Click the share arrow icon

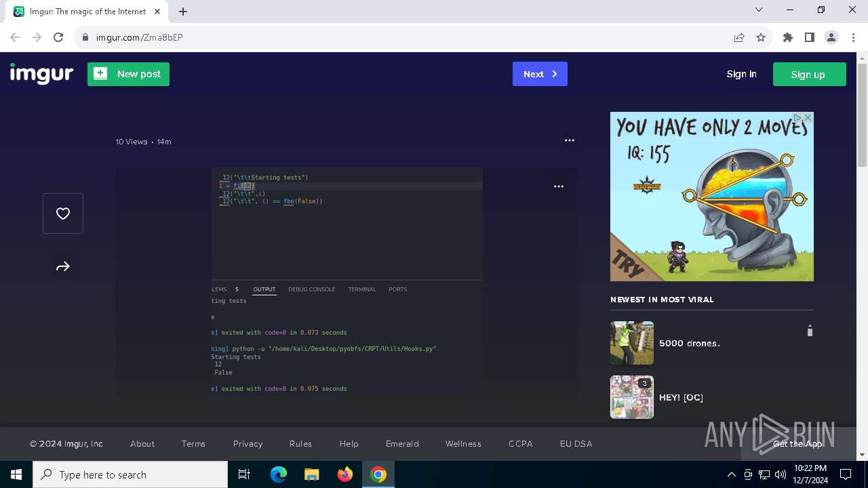(x=63, y=266)
